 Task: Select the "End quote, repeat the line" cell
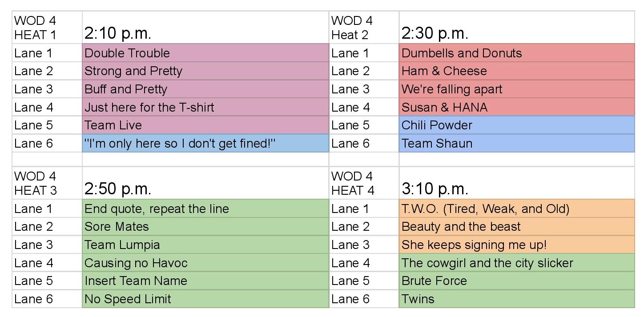click(x=205, y=209)
